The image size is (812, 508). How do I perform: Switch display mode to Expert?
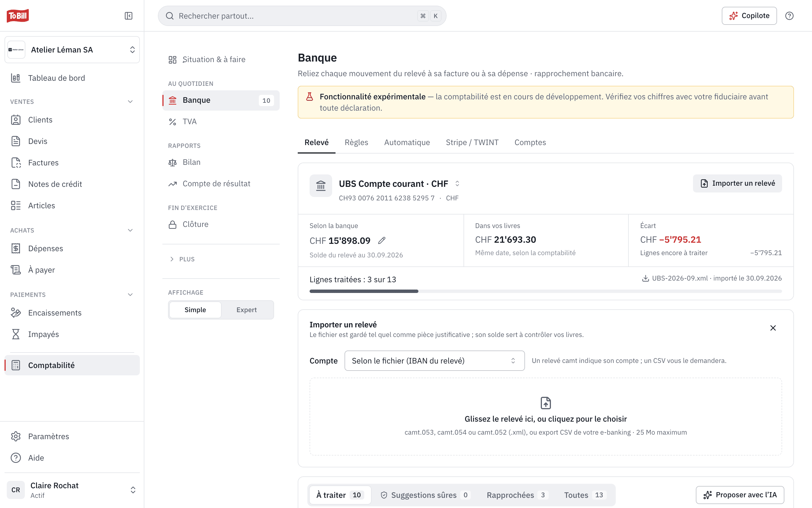[247, 310]
